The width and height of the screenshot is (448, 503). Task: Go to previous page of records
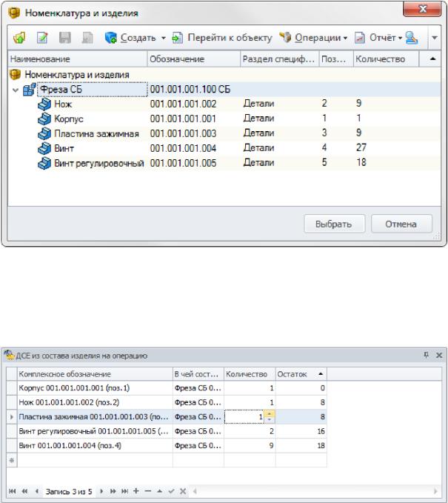pos(24,491)
